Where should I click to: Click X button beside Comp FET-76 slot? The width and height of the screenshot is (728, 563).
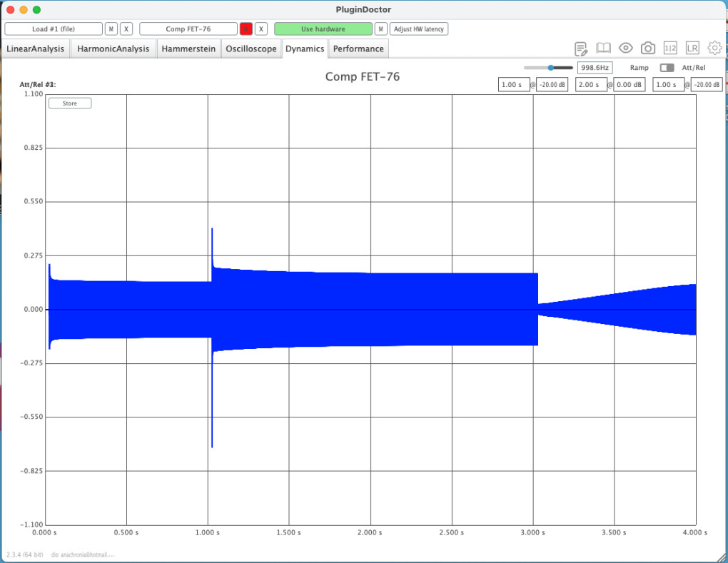click(x=261, y=29)
